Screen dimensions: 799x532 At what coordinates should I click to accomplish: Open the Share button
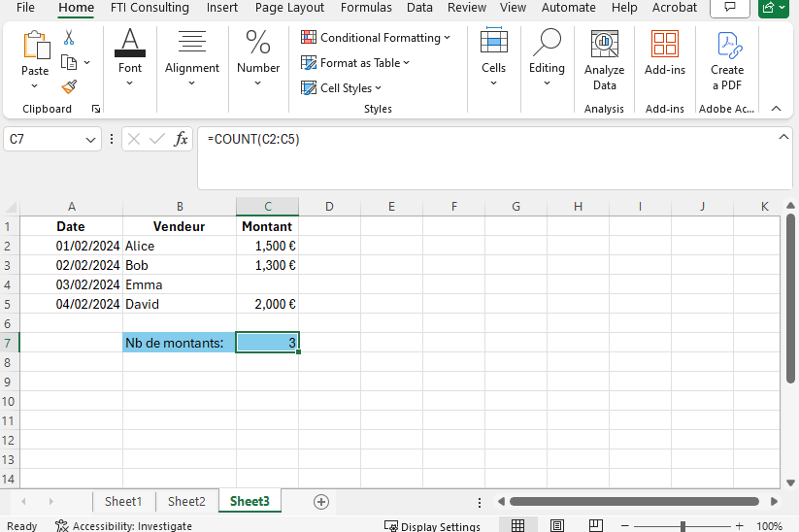point(774,7)
